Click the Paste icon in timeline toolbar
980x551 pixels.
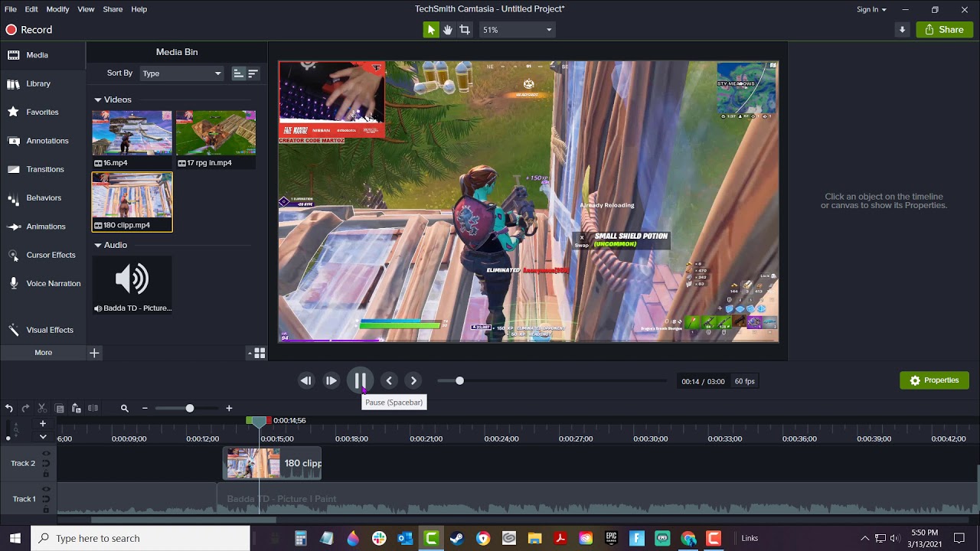click(76, 409)
